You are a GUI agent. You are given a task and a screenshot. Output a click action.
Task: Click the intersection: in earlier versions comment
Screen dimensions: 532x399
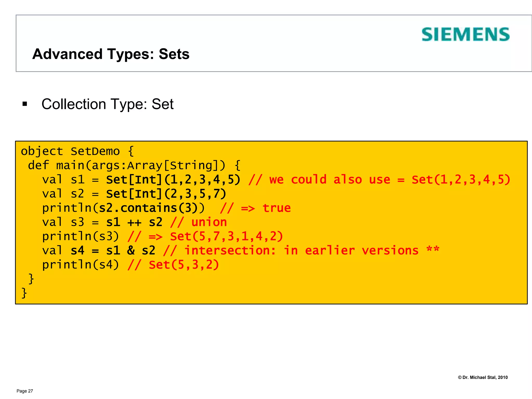(301, 250)
